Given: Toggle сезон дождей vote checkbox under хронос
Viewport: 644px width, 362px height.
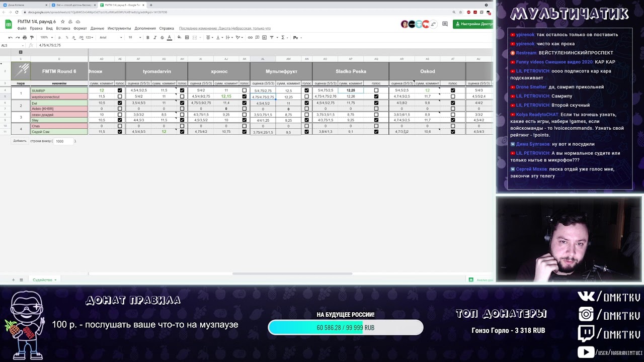Looking at the screenshot, I should (x=245, y=115).
